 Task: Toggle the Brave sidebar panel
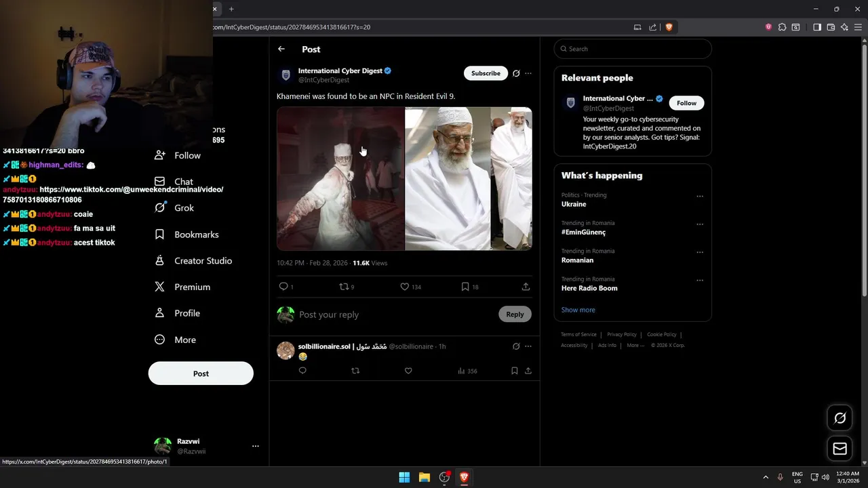pos(817,27)
